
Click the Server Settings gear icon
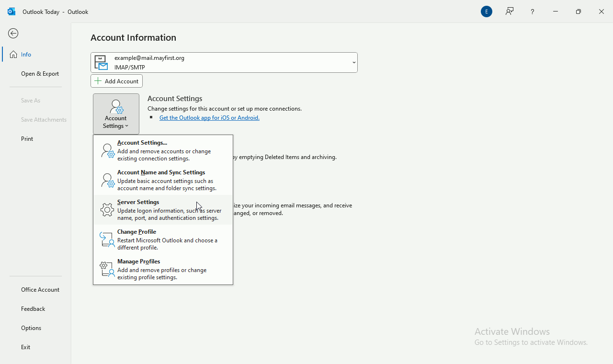107,210
